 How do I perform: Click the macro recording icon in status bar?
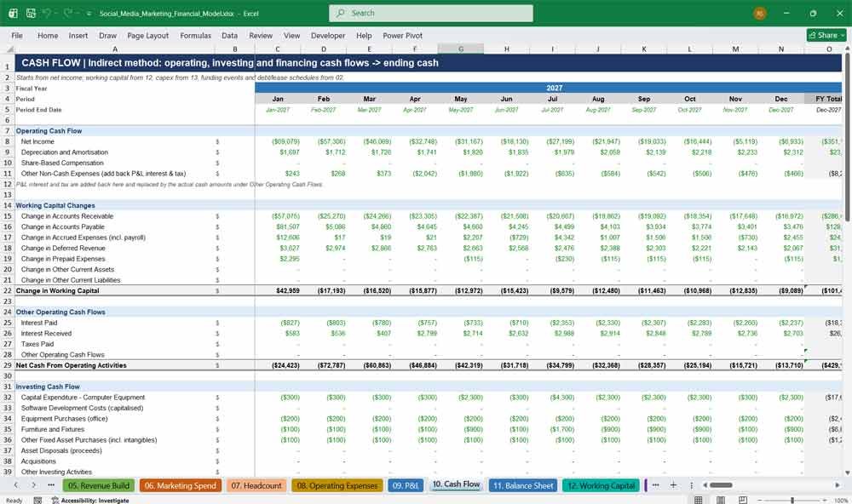point(37,501)
